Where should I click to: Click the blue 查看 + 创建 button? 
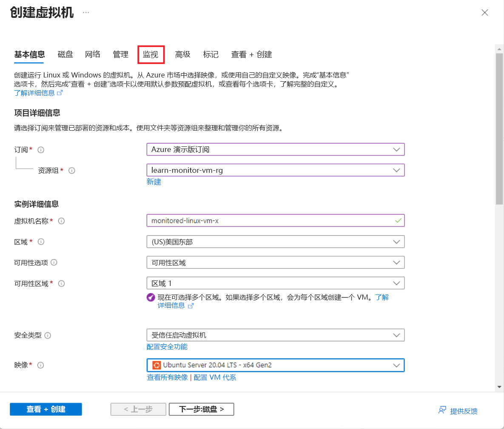(46, 409)
